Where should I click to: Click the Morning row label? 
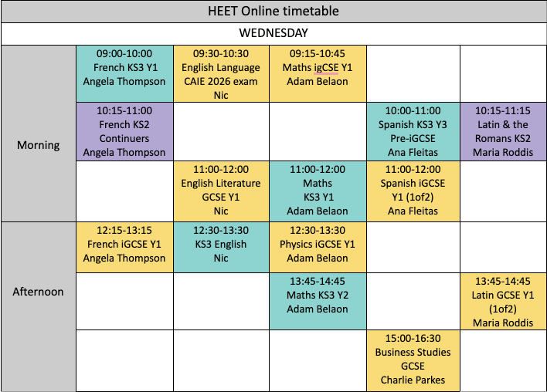coord(39,145)
